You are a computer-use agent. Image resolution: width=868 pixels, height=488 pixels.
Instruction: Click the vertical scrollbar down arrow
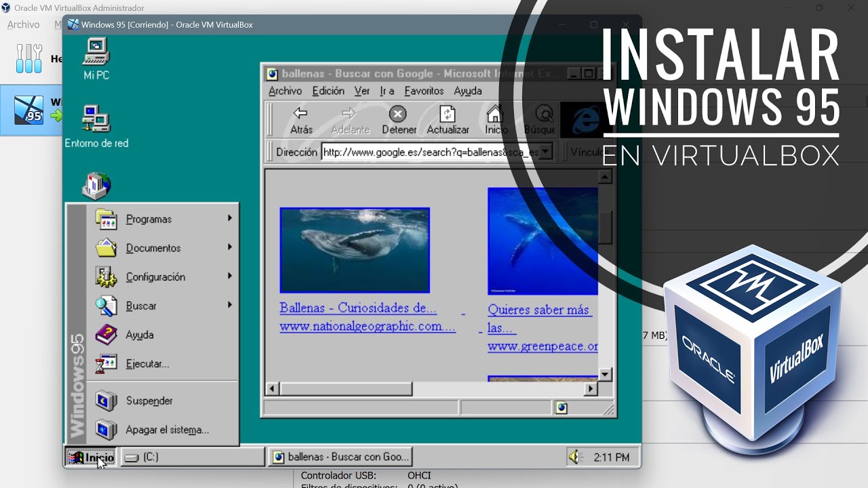(606, 374)
